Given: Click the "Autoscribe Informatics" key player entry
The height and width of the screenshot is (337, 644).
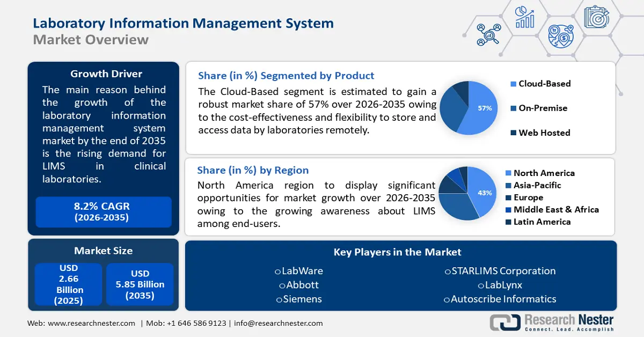Looking at the screenshot, I should (x=500, y=299).
